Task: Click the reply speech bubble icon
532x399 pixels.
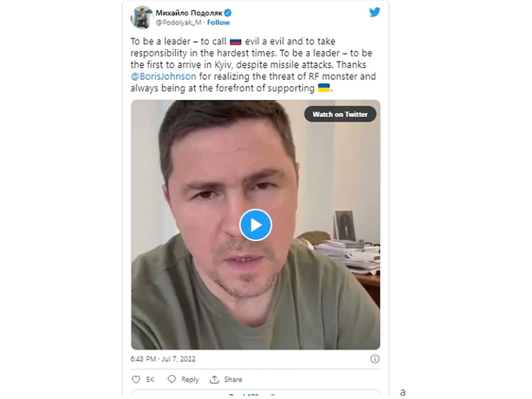Action: pos(171,379)
